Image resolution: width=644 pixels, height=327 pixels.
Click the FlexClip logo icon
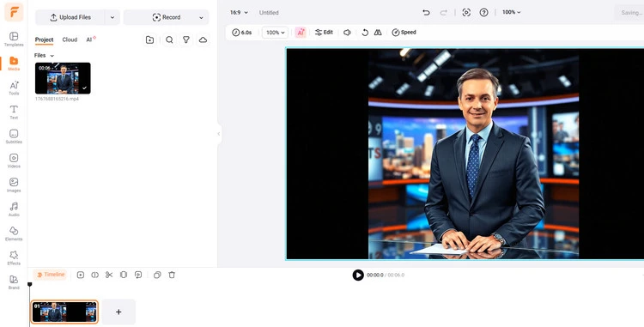[x=14, y=12]
